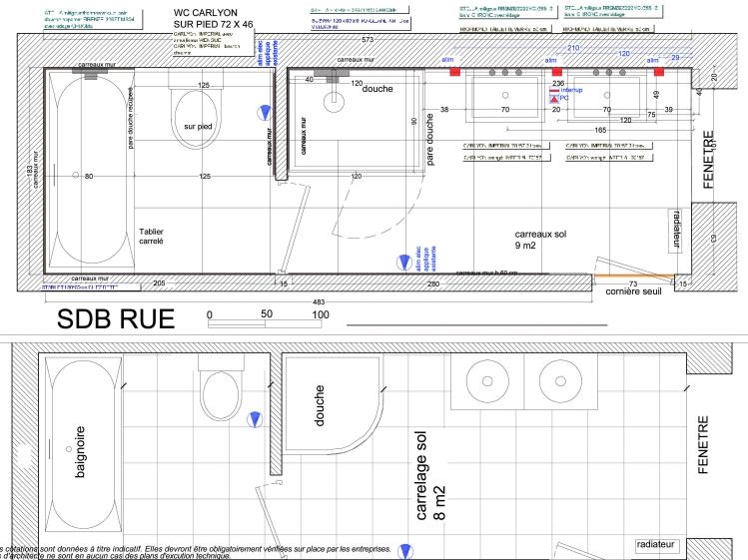Viewport: 748px width, 560px height.
Task: Select the "63" right wall dimension
Action: click(x=714, y=238)
